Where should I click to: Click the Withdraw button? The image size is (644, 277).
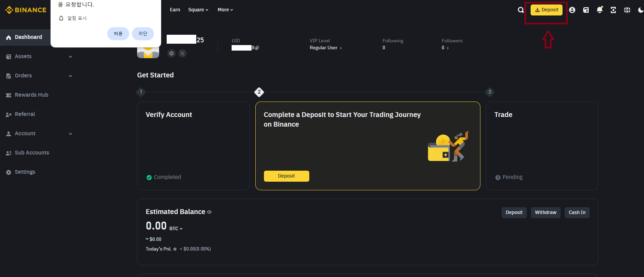(x=546, y=213)
